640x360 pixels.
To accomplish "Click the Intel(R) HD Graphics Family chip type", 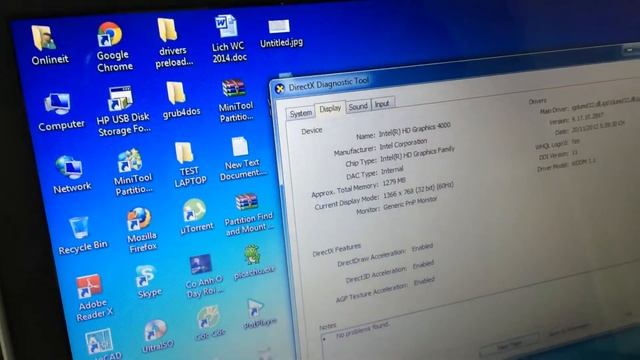I will point(417,154).
